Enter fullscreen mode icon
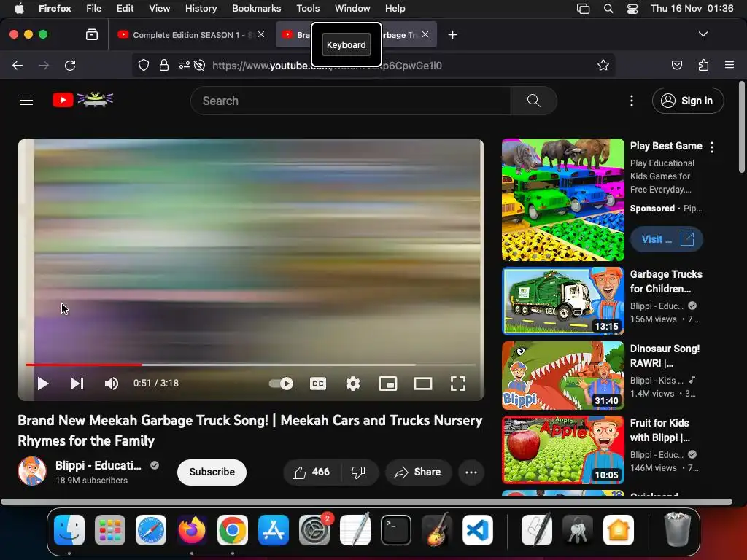The height and width of the screenshot is (560, 747). tap(458, 384)
